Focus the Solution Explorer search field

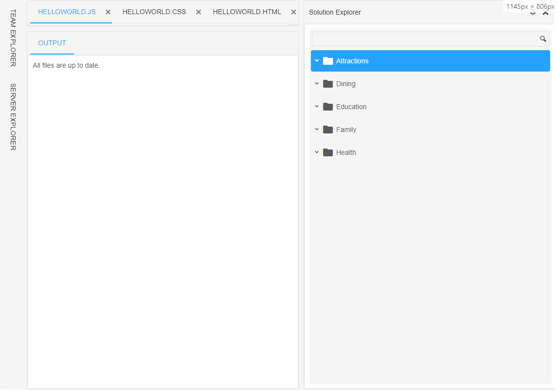[425, 39]
